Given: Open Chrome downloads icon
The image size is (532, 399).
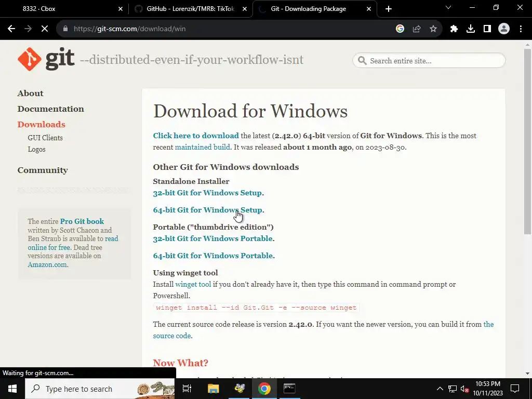Looking at the screenshot, I should [471, 29].
